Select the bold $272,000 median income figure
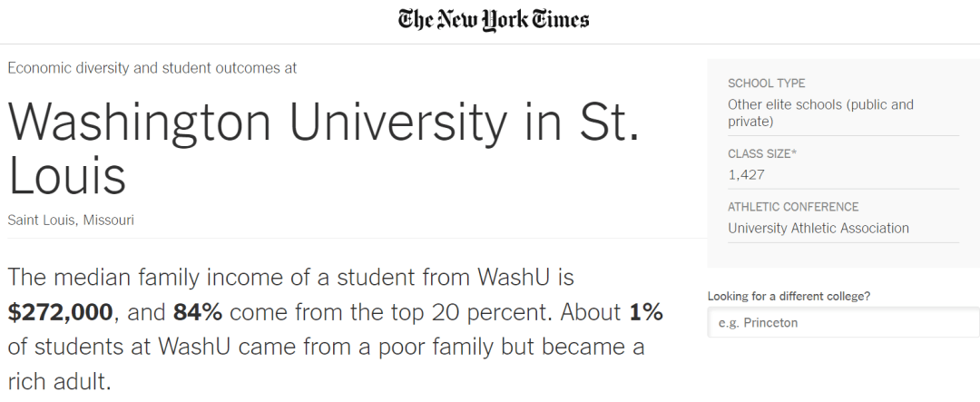The height and width of the screenshot is (402, 980). (x=60, y=312)
